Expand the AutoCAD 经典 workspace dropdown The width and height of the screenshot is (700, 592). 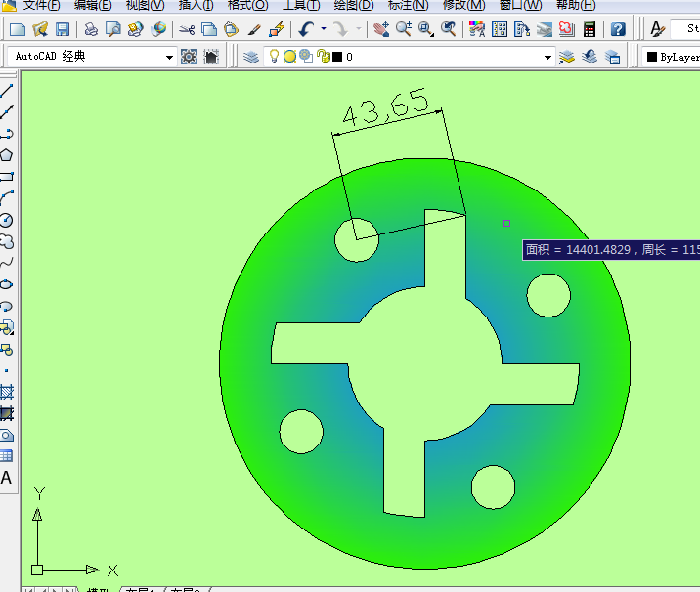(x=170, y=57)
